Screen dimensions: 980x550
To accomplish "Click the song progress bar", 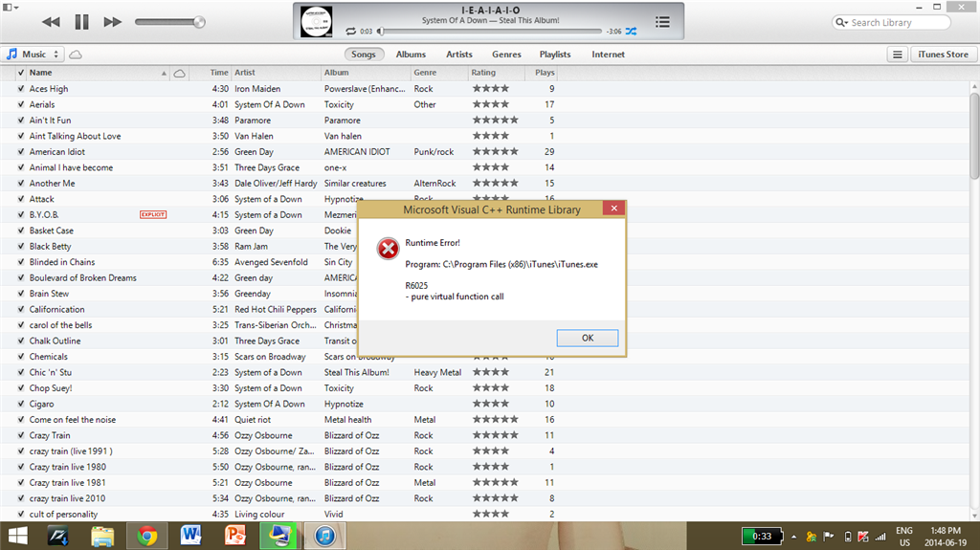I will tap(491, 32).
